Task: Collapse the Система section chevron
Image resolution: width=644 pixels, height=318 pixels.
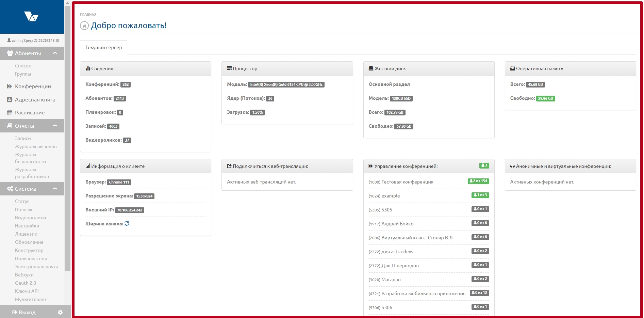Action: coord(55,189)
